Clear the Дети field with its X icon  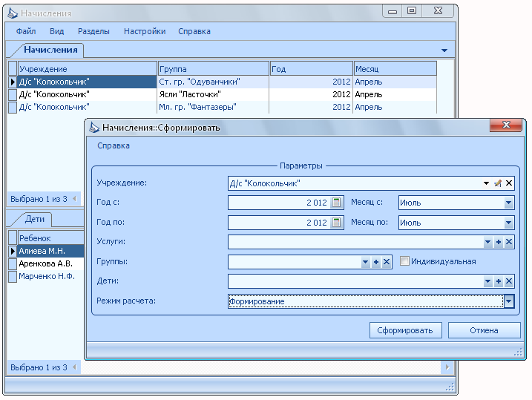click(x=509, y=281)
